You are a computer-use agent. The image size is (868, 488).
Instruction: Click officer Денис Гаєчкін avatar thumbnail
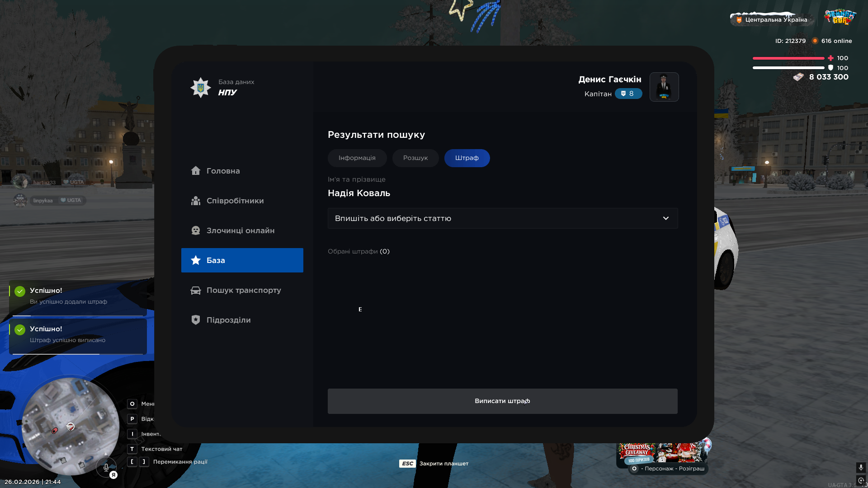664,87
